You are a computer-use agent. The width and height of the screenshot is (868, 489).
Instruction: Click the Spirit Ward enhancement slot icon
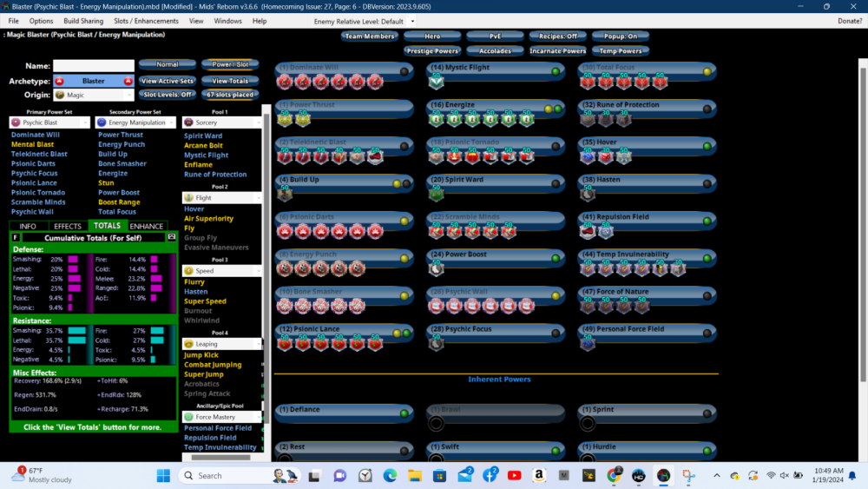[436, 195]
